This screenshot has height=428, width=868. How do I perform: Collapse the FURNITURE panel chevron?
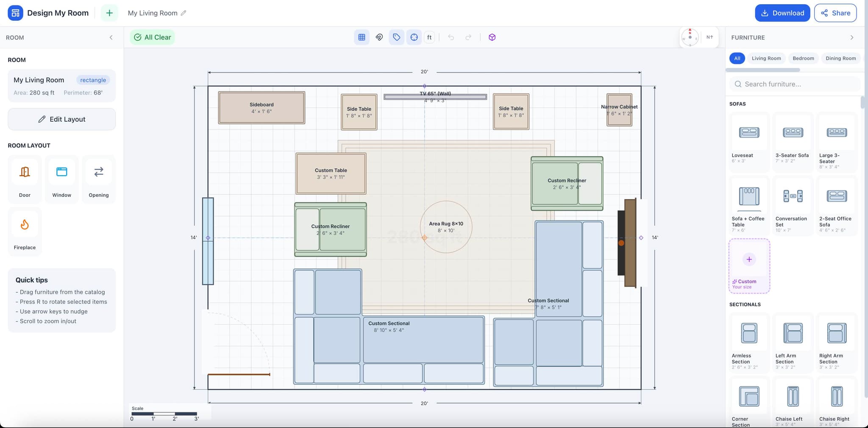coord(852,37)
